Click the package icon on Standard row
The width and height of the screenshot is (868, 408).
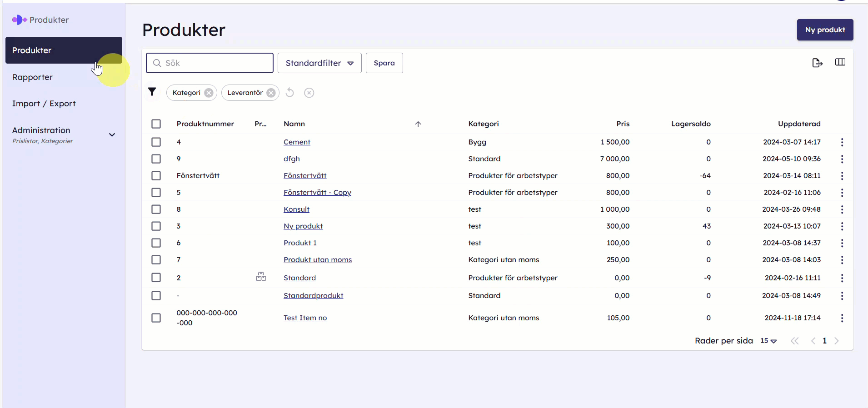point(261,277)
